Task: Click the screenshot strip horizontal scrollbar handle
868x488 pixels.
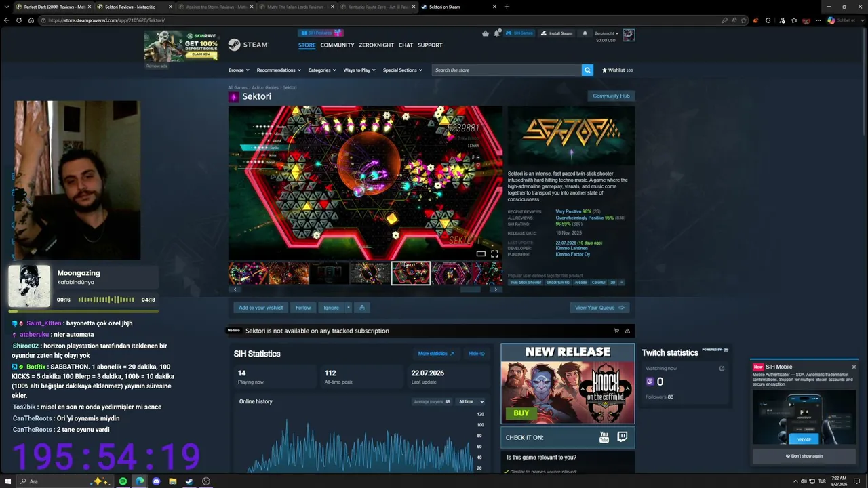Action: click(471, 289)
